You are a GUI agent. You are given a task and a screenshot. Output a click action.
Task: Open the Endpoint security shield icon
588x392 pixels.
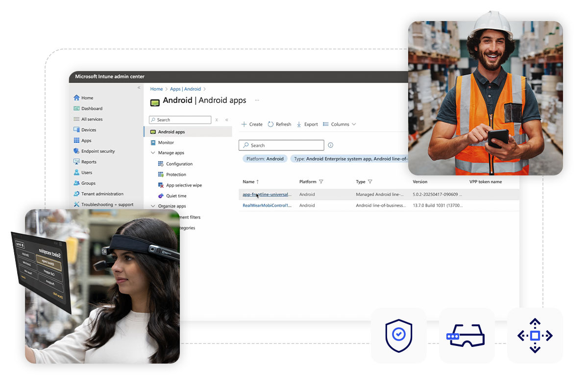click(76, 151)
